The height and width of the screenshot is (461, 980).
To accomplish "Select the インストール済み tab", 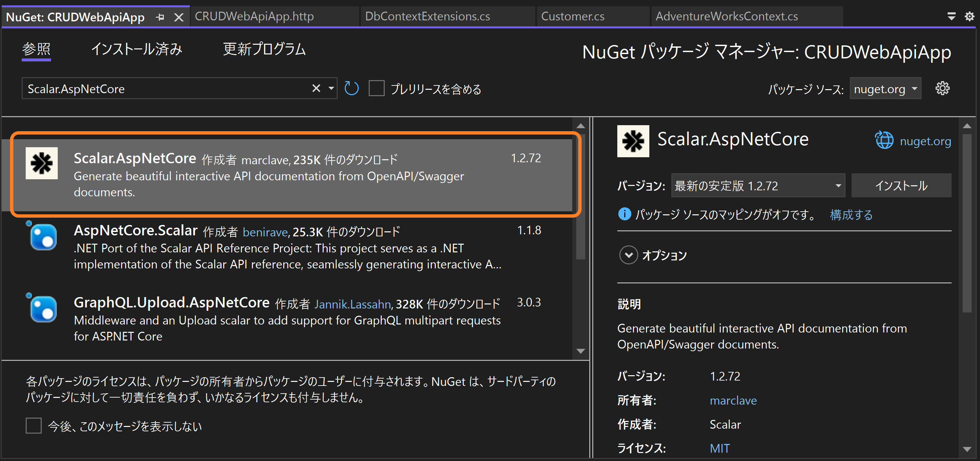I will (137, 49).
